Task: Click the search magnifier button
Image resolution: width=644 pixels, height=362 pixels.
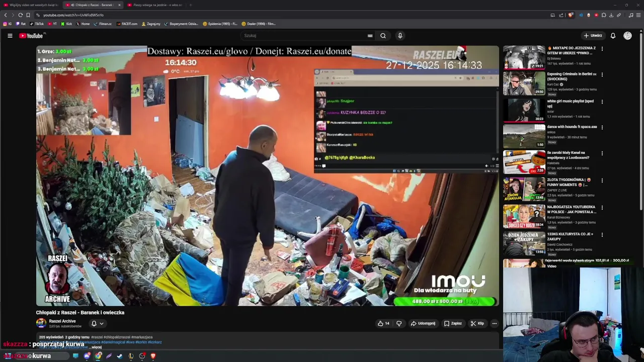Action: coord(383,36)
